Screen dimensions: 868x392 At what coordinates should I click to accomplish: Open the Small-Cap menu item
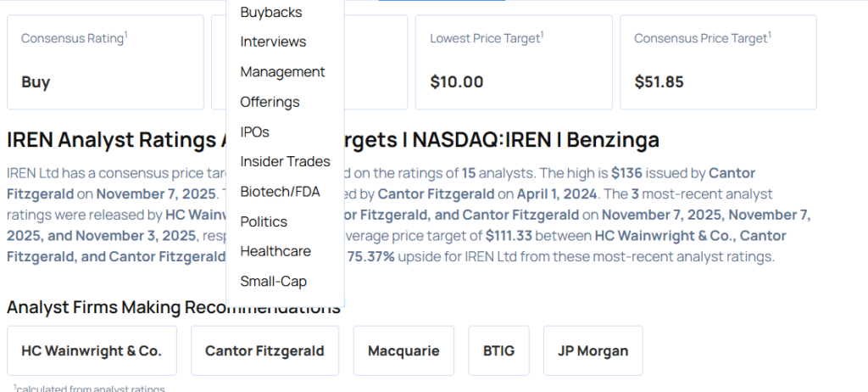(273, 281)
